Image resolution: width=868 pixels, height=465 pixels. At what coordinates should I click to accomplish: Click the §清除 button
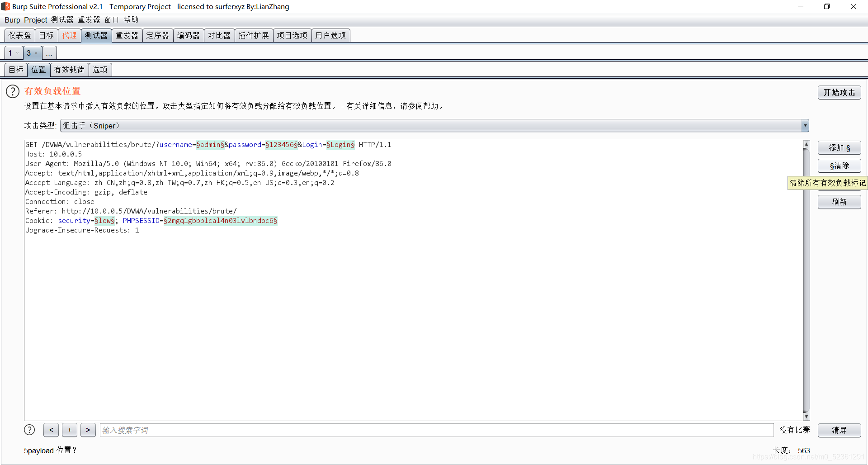pos(839,166)
